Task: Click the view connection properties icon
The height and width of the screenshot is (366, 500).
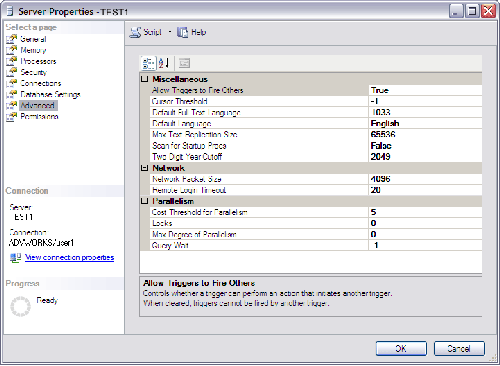Action: [15, 258]
